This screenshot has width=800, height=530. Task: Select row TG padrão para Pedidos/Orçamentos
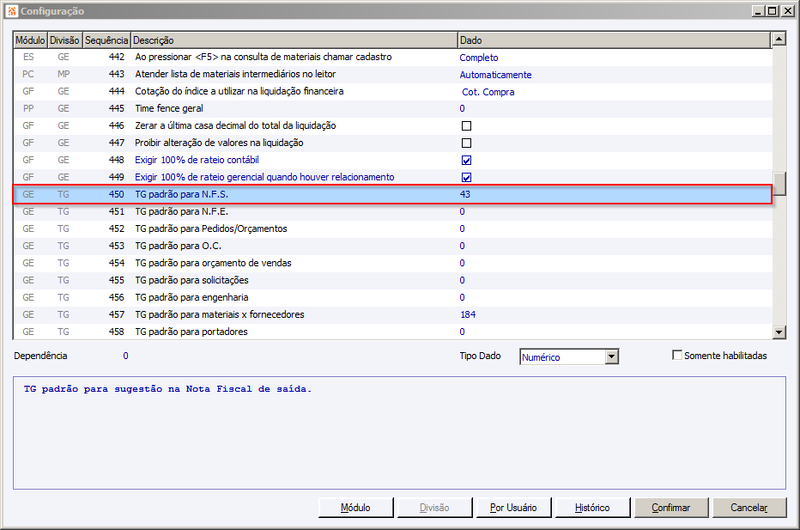(392, 229)
